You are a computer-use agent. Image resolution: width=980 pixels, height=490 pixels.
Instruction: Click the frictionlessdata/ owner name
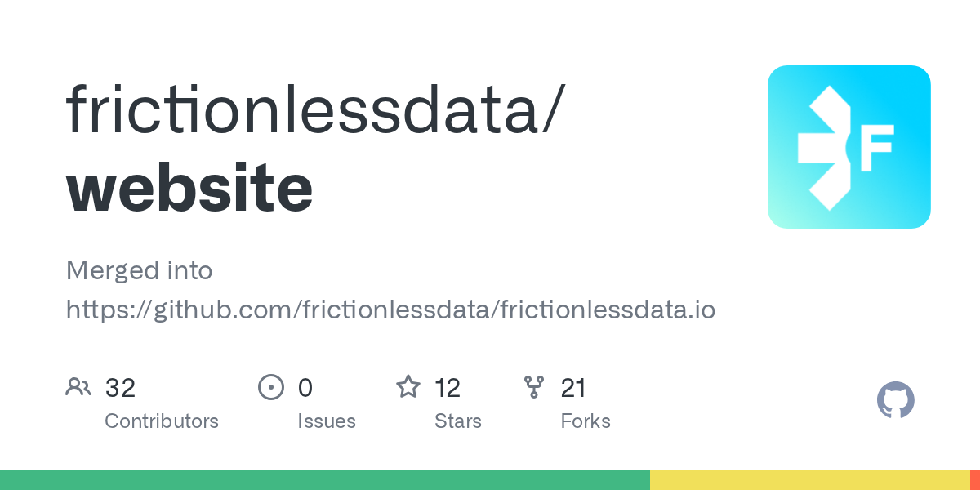point(314,109)
